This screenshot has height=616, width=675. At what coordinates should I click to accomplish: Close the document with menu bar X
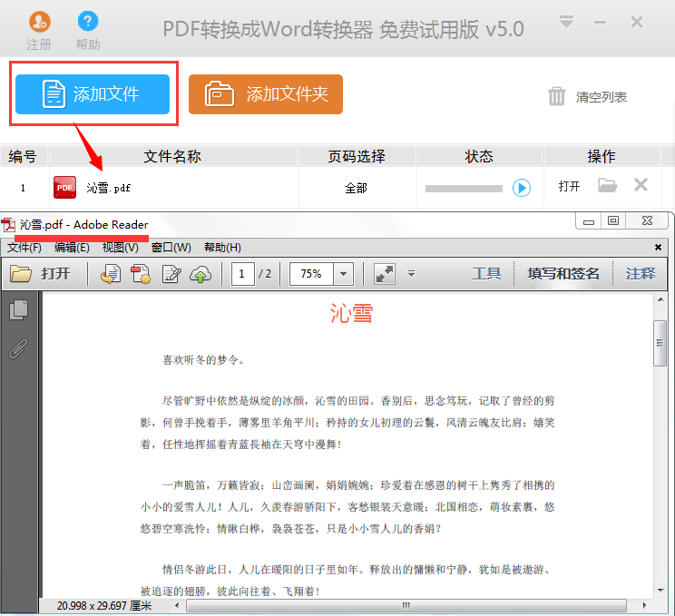658,247
